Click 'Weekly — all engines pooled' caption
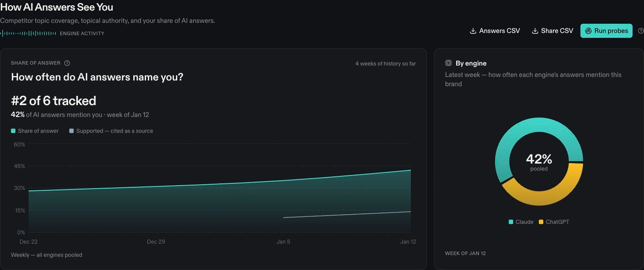The width and height of the screenshot is (644, 270). tap(47, 255)
